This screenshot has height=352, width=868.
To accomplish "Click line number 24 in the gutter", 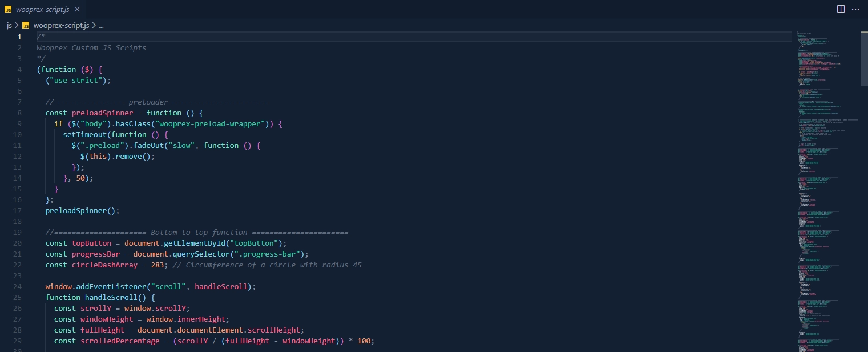I will click(x=17, y=287).
